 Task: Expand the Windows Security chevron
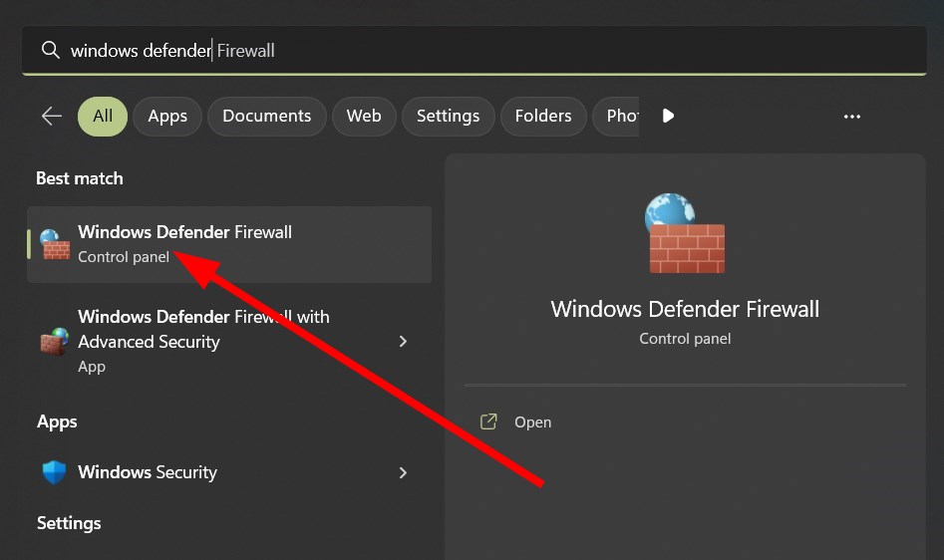click(403, 472)
